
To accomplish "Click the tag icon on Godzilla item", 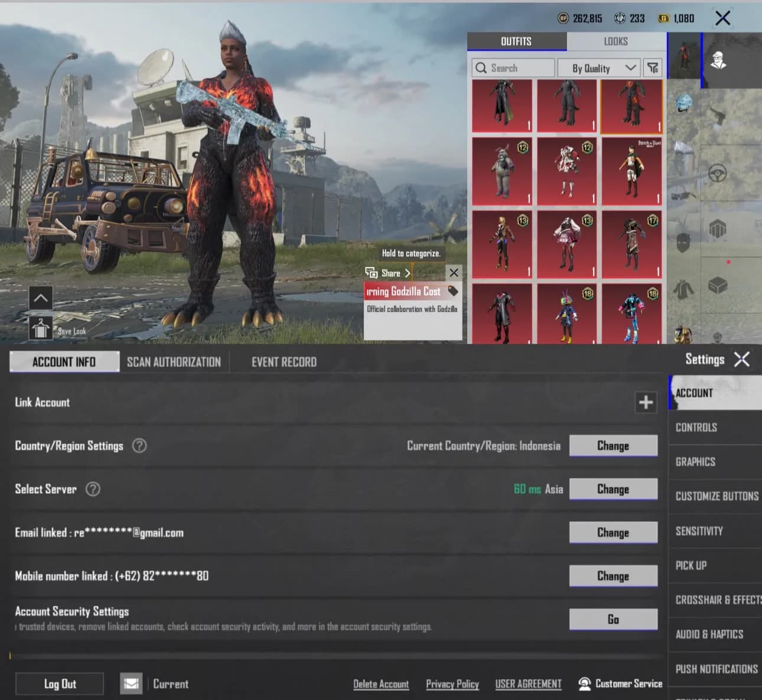I will pyautogui.click(x=453, y=291).
